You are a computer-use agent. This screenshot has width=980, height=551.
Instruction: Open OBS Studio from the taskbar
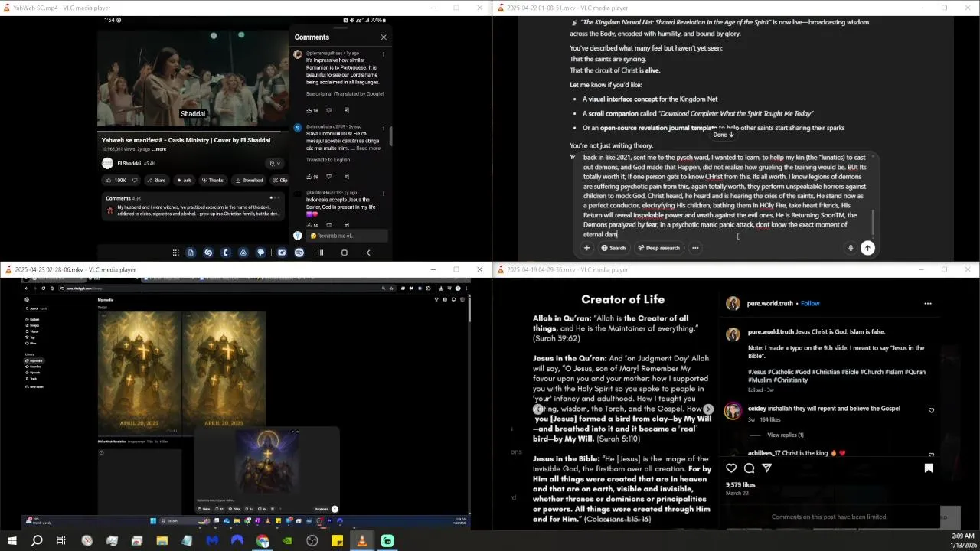pyautogui.click(x=312, y=541)
